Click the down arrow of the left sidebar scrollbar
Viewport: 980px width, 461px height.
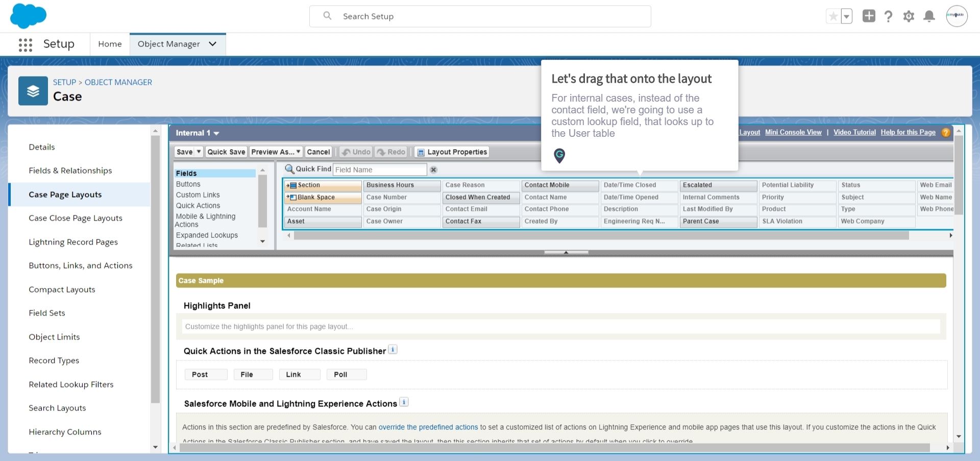(155, 447)
